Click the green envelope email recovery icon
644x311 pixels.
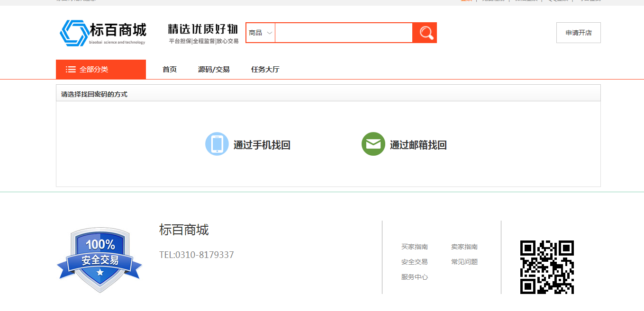tap(373, 144)
